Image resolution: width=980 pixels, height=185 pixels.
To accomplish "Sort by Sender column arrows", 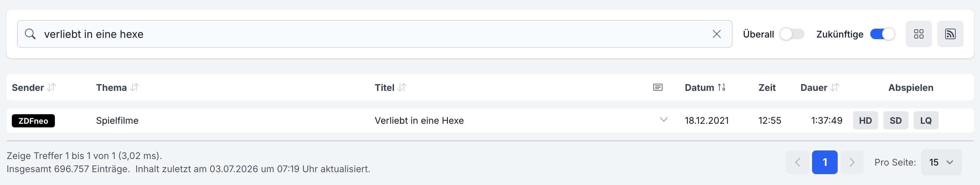I will tap(51, 87).
